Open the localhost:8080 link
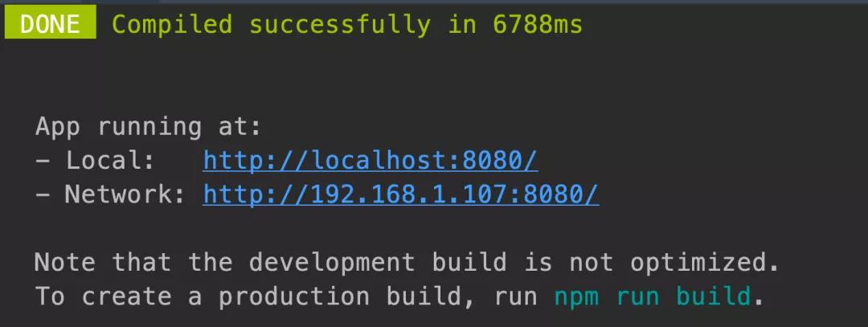 point(371,161)
